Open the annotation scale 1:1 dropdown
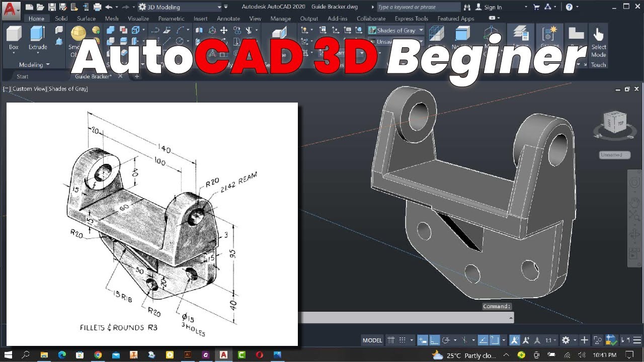This screenshot has width=644, height=362. 550,340
